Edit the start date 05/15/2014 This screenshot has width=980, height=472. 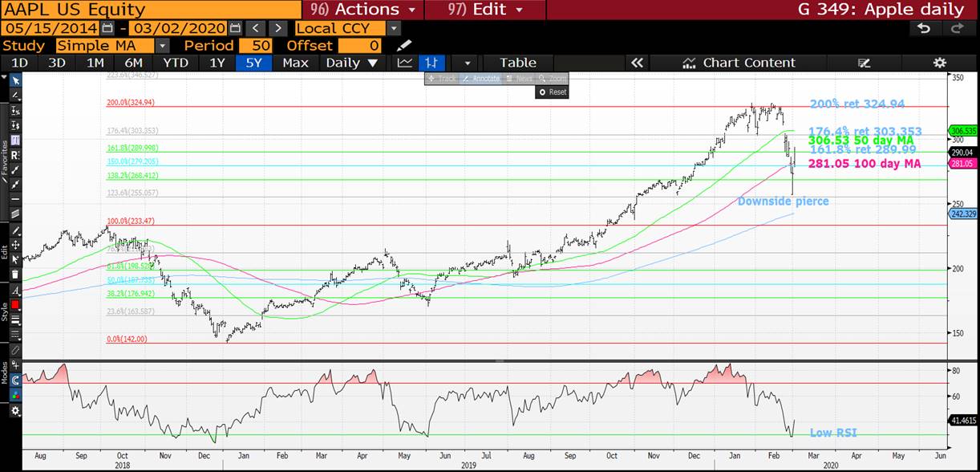coord(50,28)
